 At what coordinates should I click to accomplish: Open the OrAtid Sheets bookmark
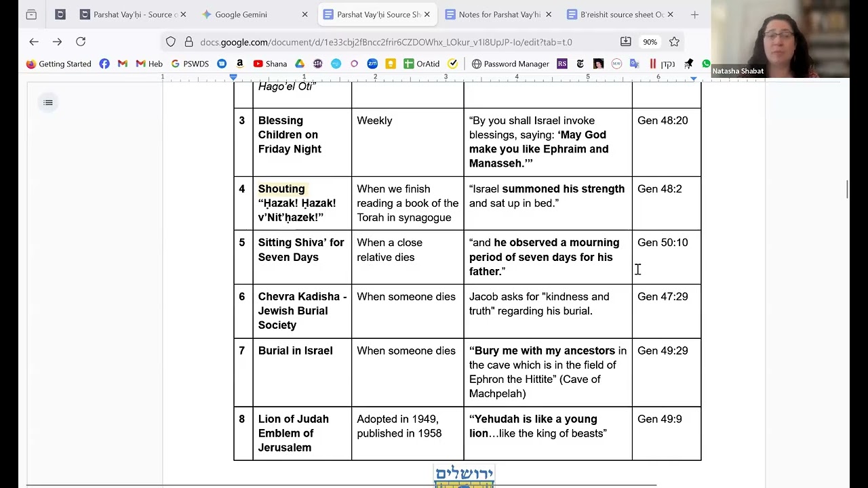point(422,64)
